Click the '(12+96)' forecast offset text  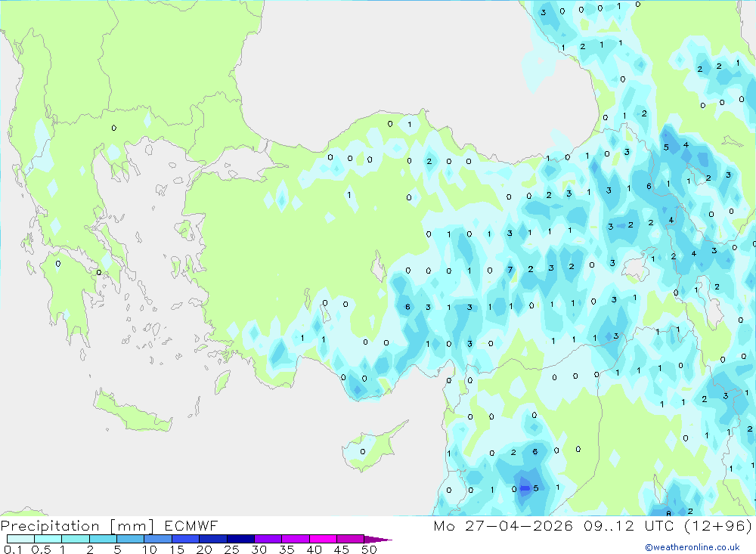[718, 526]
